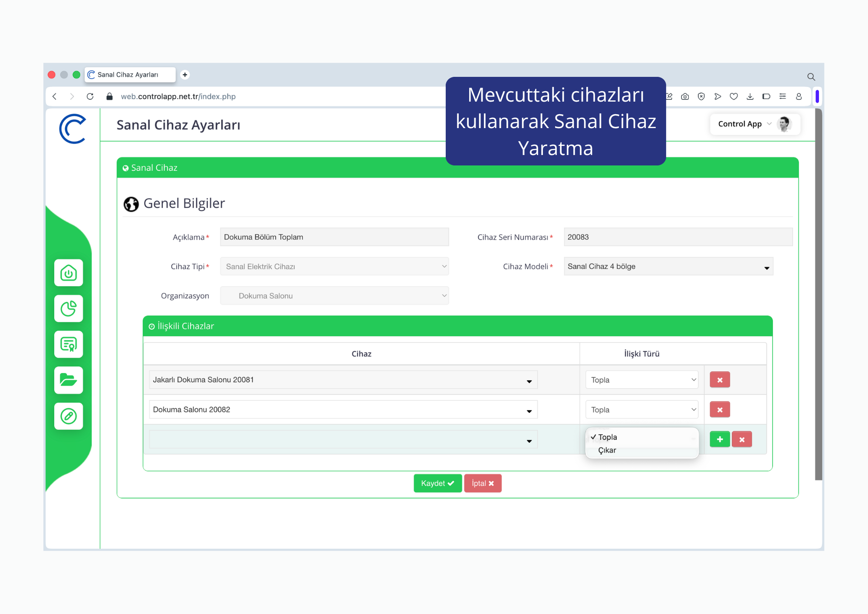Image resolution: width=868 pixels, height=614 pixels.
Task: Remove the Jakarlı Dokuma Salonu 20081 row
Action: (x=720, y=380)
